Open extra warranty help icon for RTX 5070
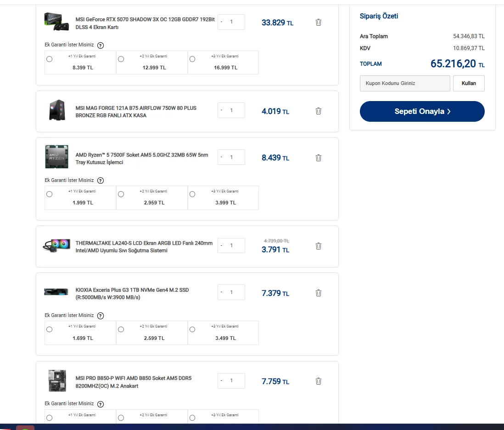Screen dimensions: 504x430 tap(100, 45)
